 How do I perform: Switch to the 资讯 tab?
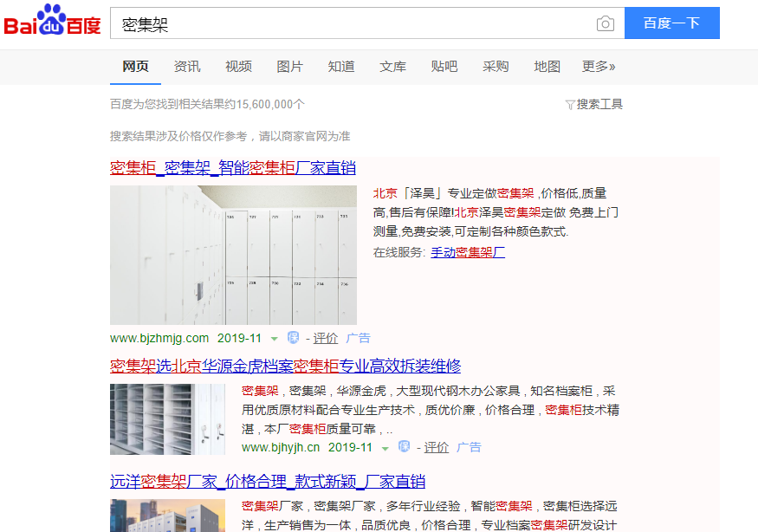(187, 67)
